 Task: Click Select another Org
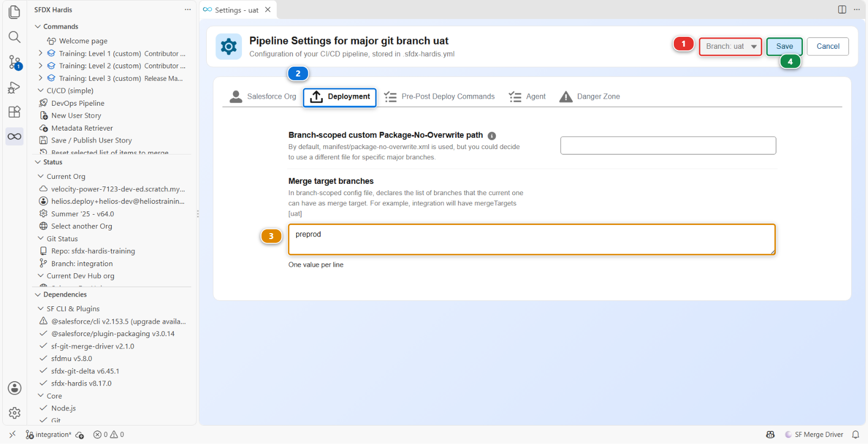click(81, 226)
